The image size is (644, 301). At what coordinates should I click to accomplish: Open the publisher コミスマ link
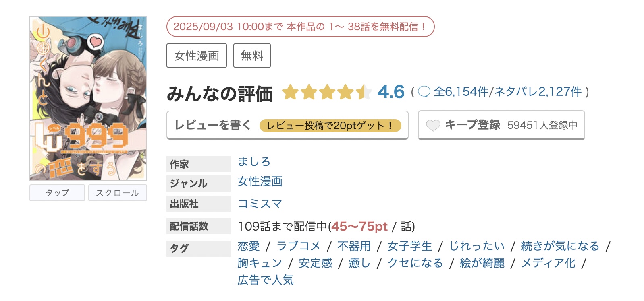tap(260, 204)
